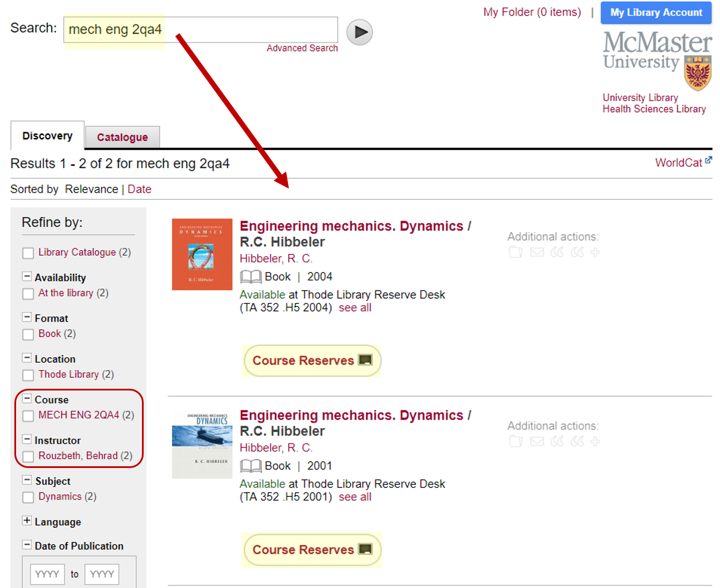Enable the At the library filter checkbox
The height and width of the screenshot is (588, 720).
pyautogui.click(x=28, y=294)
